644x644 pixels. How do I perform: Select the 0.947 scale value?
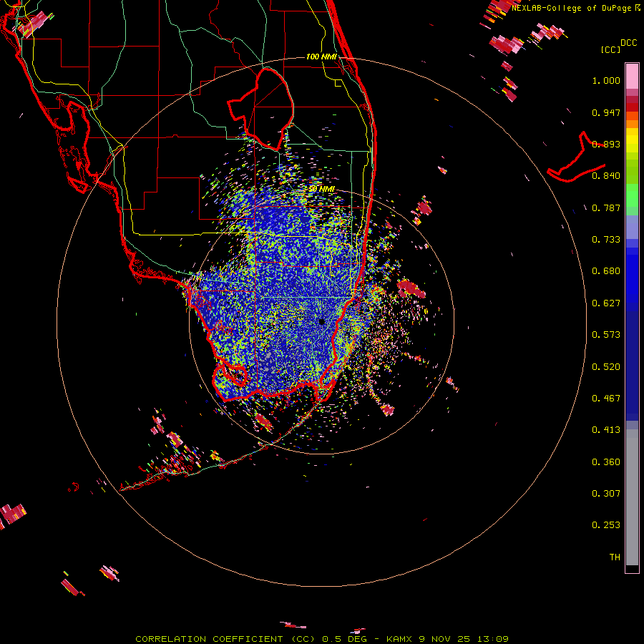tap(606, 112)
